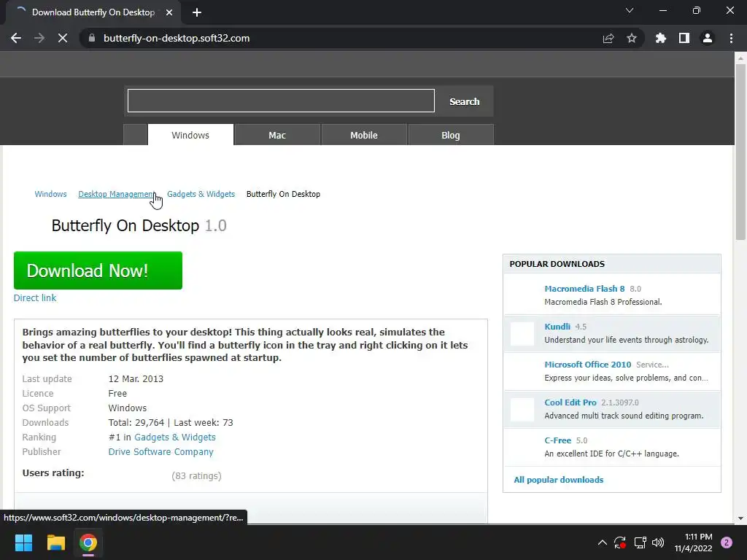Click in the site search input field
Screen dimensions: 747x560
[x=281, y=101]
